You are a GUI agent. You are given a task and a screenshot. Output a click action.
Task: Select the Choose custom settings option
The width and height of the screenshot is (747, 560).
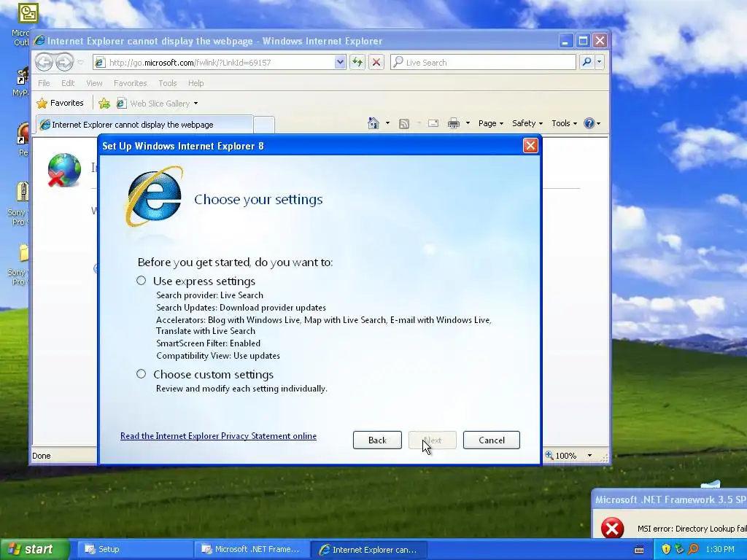pyautogui.click(x=141, y=374)
